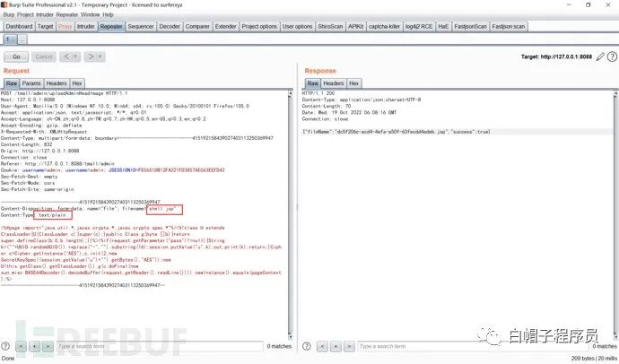This screenshot has width=619, height=364.
Task: Open the Fastjson scan tab
Action: click(x=508, y=26)
